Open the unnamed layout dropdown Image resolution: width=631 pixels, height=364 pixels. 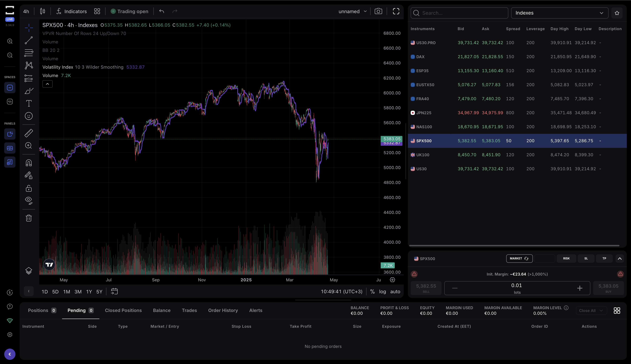pos(353,12)
